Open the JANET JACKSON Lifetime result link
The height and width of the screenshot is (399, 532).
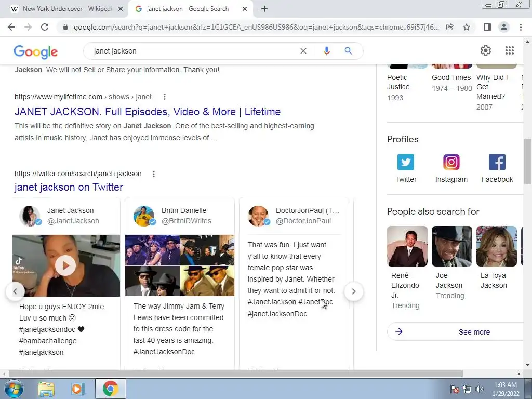point(148,112)
